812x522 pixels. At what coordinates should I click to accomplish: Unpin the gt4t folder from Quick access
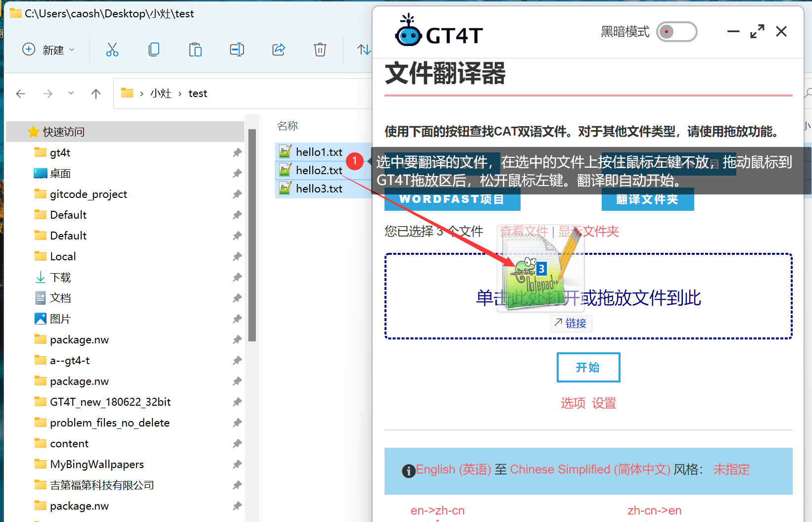click(x=237, y=152)
